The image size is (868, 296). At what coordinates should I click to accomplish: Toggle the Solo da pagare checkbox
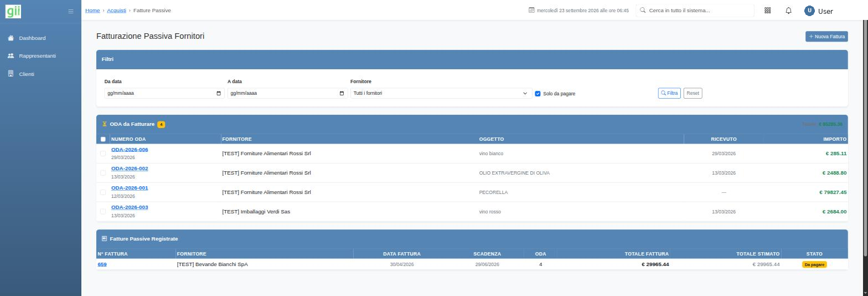tap(538, 94)
